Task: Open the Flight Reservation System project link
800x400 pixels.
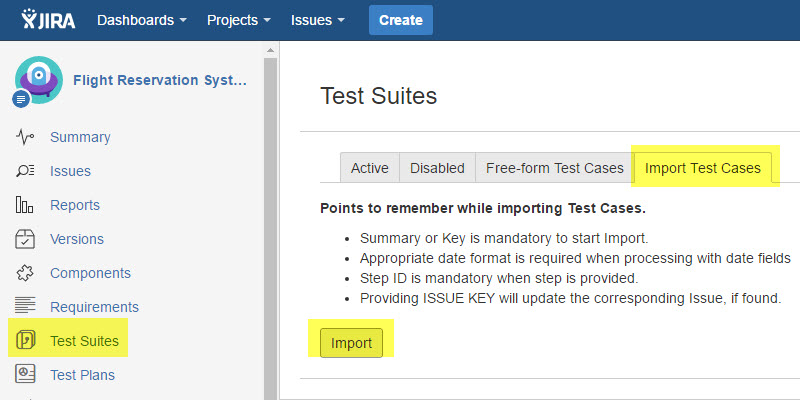Action: click(159, 80)
